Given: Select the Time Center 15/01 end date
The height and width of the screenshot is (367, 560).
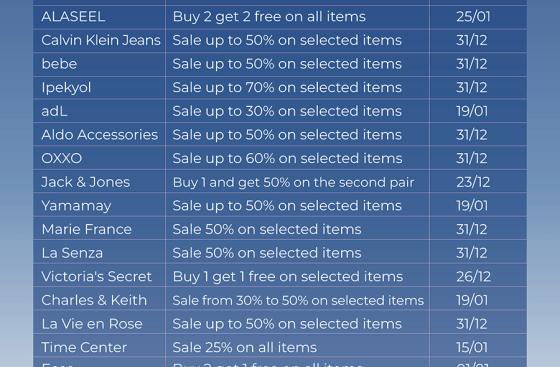Looking at the screenshot, I should pos(471,347).
